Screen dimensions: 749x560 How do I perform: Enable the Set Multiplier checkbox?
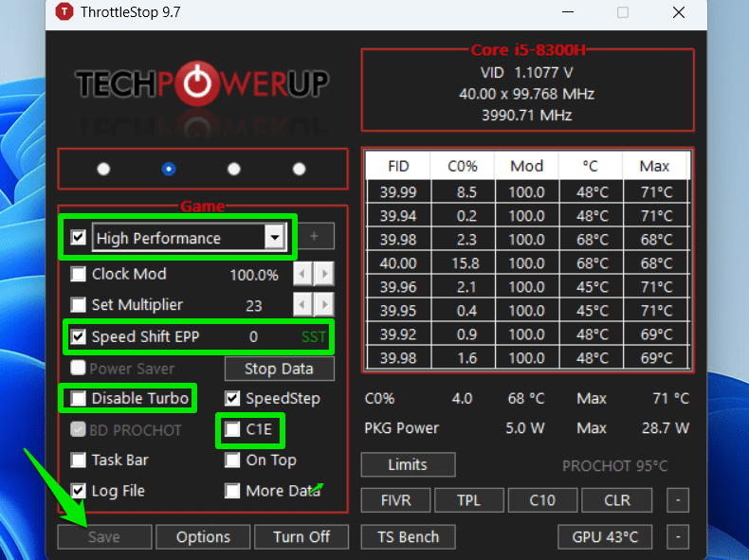(x=79, y=304)
